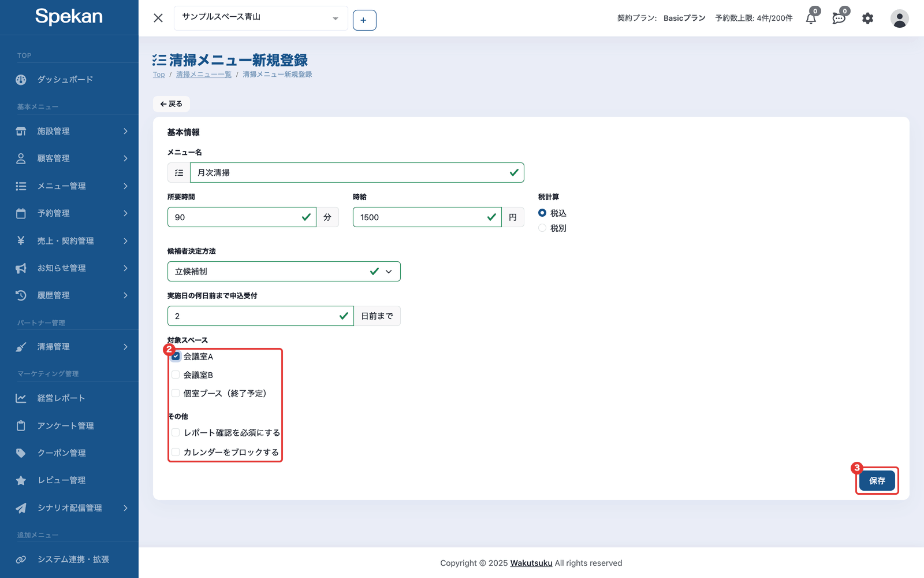Click the 施設管理 store icon

21,131
